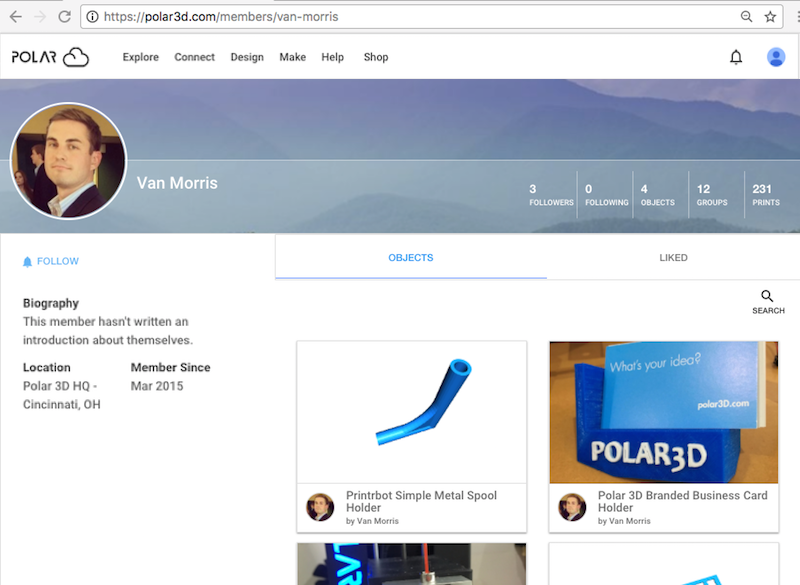This screenshot has width=800, height=585.
Task: Switch to the Liked tab
Action: 673,258
